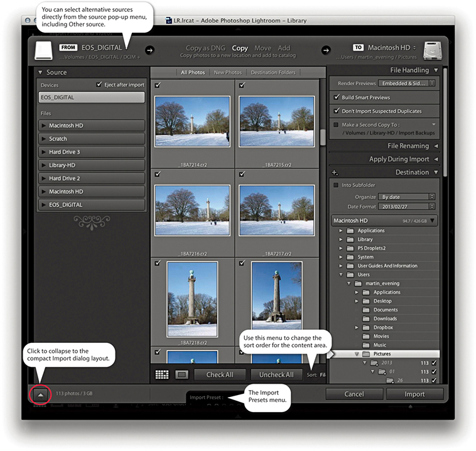The image size is (476, 451).
Task: Click the 2013 destination folder icon
Action: [x=374, y=362]
